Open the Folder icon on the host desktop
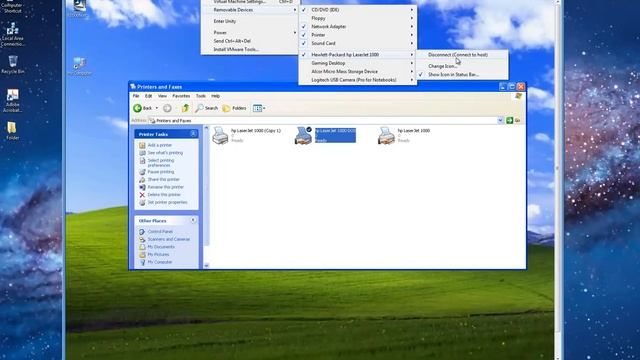The width and height of the screenshot is (640, 360). (12, 131)
